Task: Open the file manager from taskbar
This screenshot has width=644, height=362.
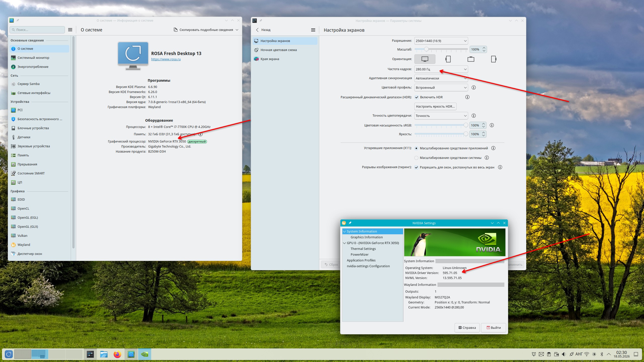Action: click(x=104, y=354)
